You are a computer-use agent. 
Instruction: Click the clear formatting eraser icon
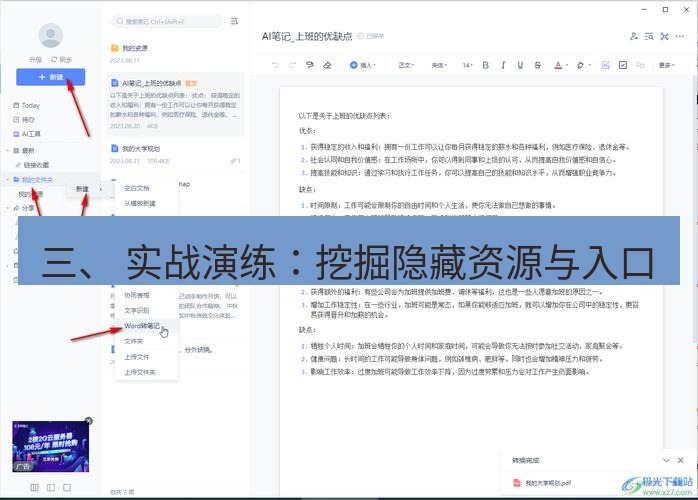327,65
